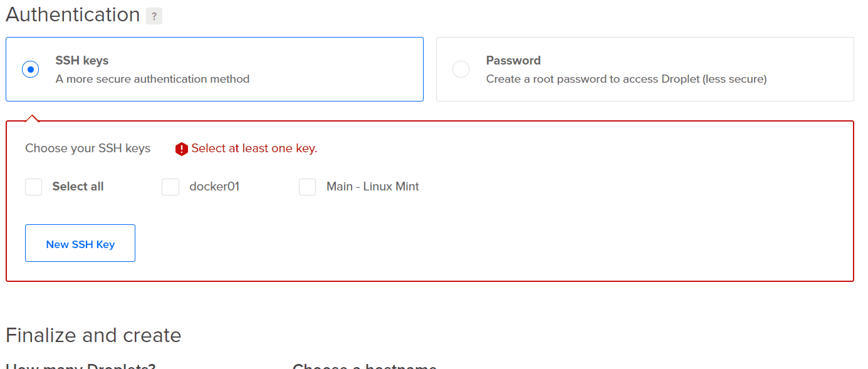
Task: Click the notch pointer under SSH keys card
Action: (x=32, y=118)
